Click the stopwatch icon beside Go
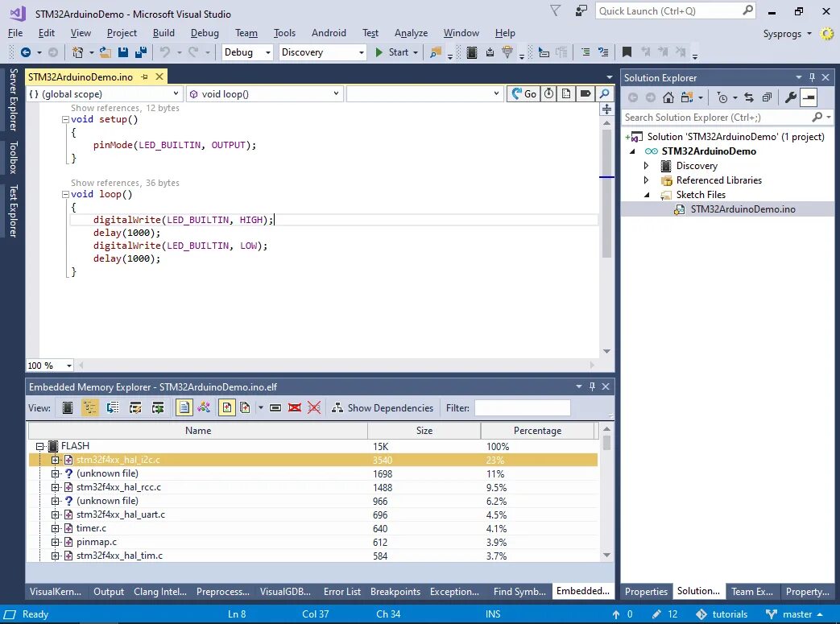 [x=548, y=93]
